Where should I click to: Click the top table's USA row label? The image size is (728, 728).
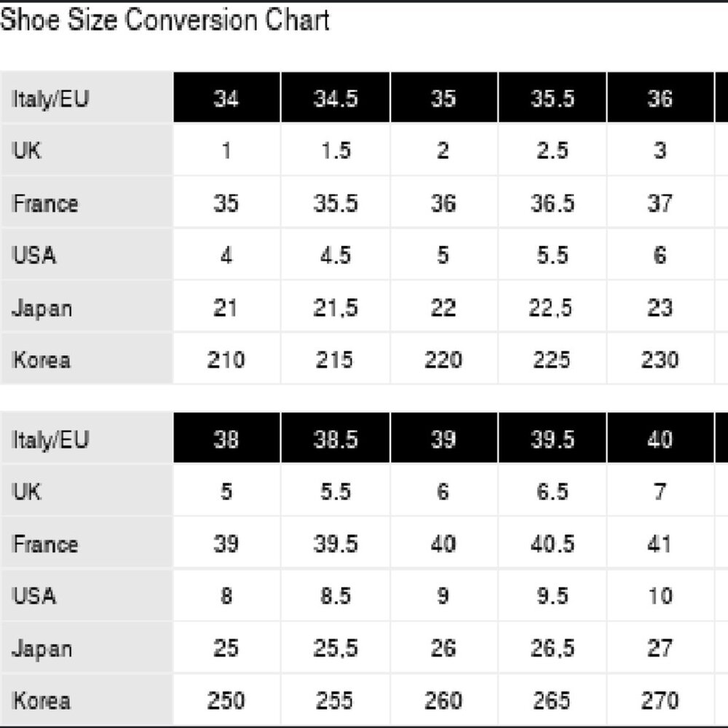click(34, 256)
